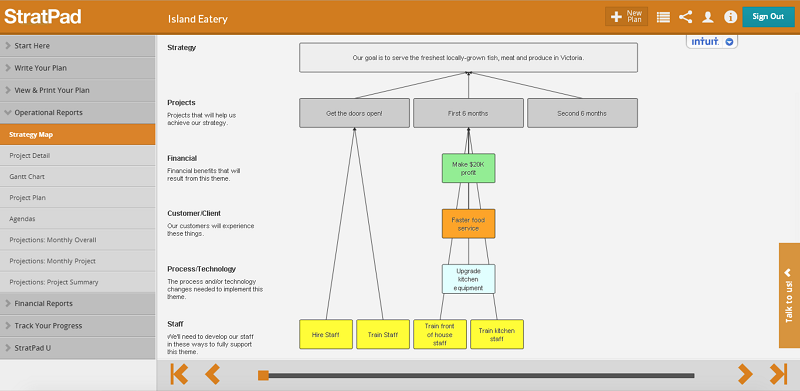Go to next page arrow

[745, 374]
